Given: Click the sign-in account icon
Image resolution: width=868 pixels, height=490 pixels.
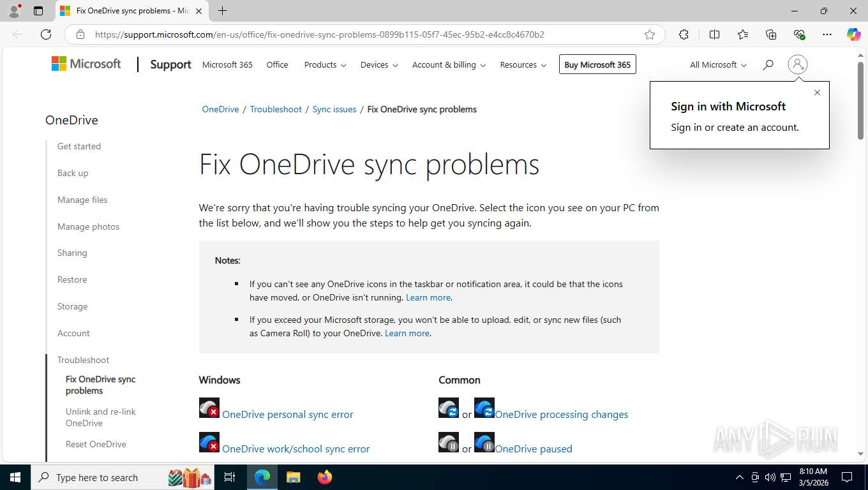Looking at the screenshot, I should 798,64.
